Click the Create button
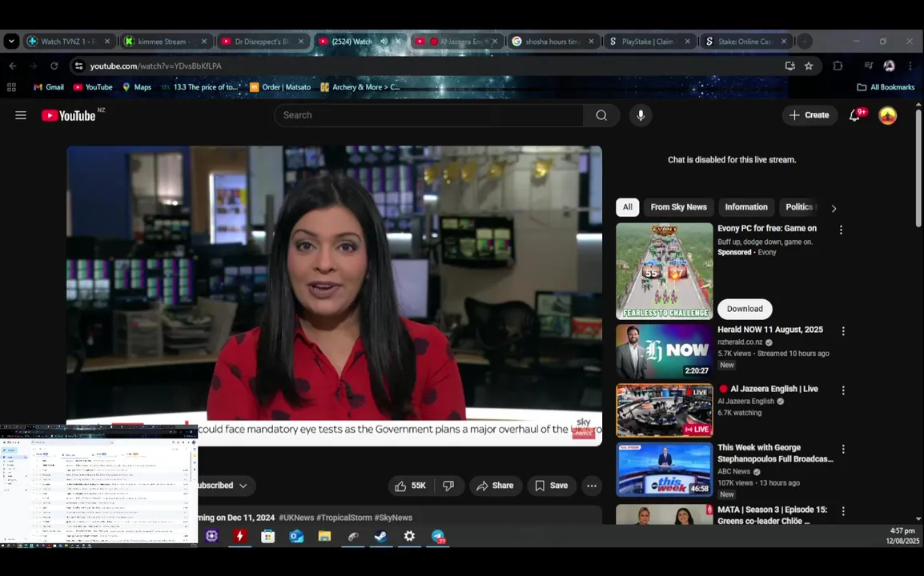924x576 pixels. click(x=810, y=115)
